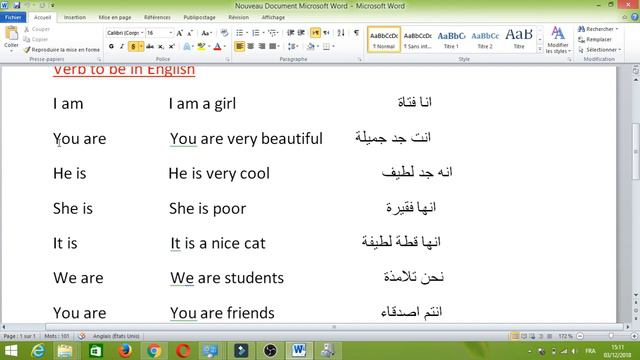Switch to the Mise en page tab
The height and width of the screenshot is (360, 640).
click(115, 17)
